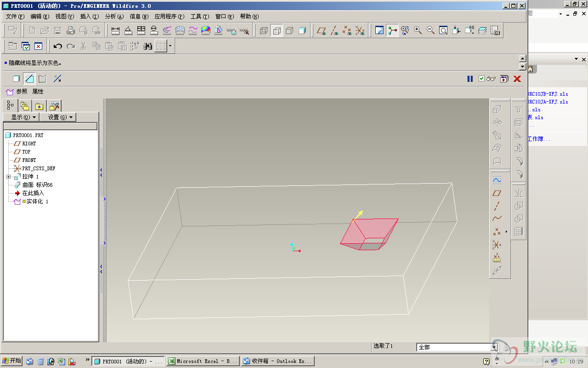This screenshot has width=588, height=368.
Task: Open the 显示 dropdown in model tree
Action: tap(21, 117)
